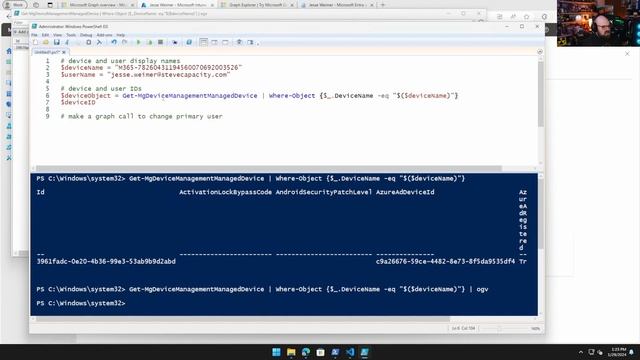640x360 pixels.
Task: Click the $userName line in the editor
Action: point(146,75)
